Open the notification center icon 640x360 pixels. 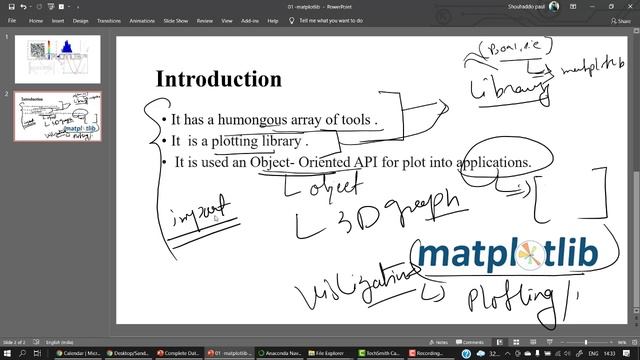coord(627,353)
